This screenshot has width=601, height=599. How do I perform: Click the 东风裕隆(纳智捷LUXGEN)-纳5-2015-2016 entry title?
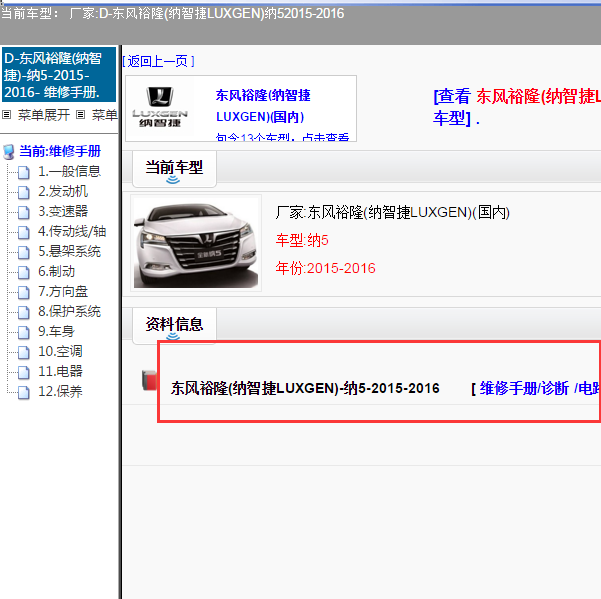(305, 388)
